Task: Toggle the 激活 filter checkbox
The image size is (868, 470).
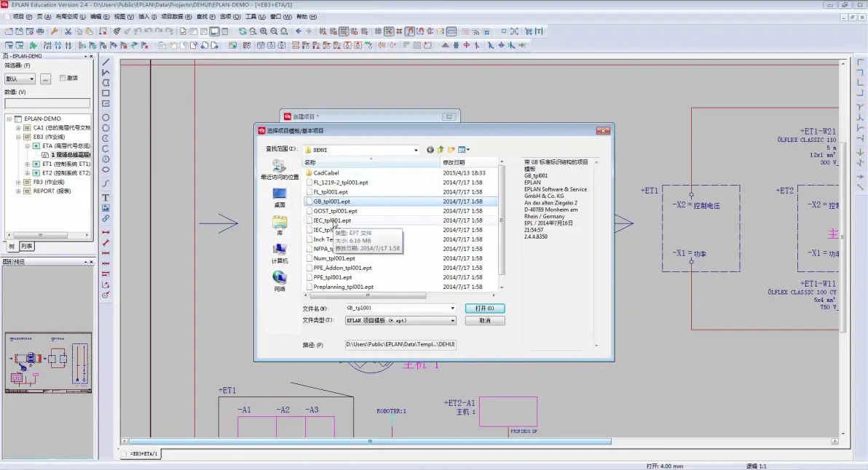Action: [x=63, y=78]
